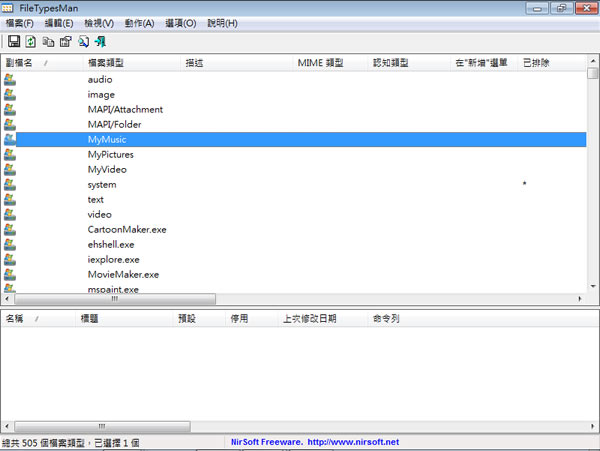The width and height of the screenshot is (600, 451).
Task: Select the MyPictures row
Action: pos(295,155)
